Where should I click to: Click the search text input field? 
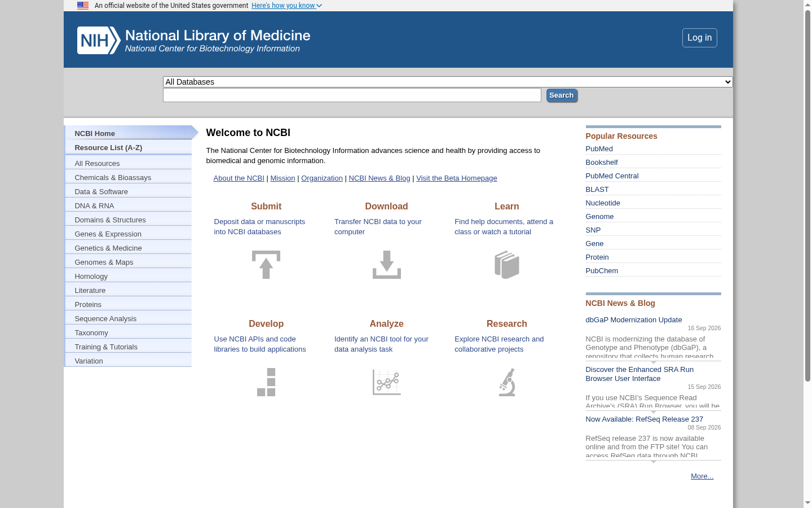352,95
